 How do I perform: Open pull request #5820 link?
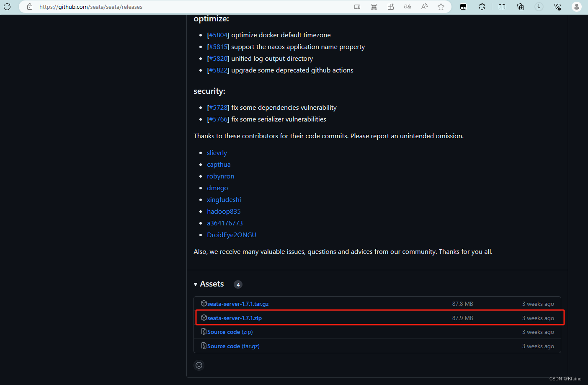pyautogui.click(x=218, y=59)
